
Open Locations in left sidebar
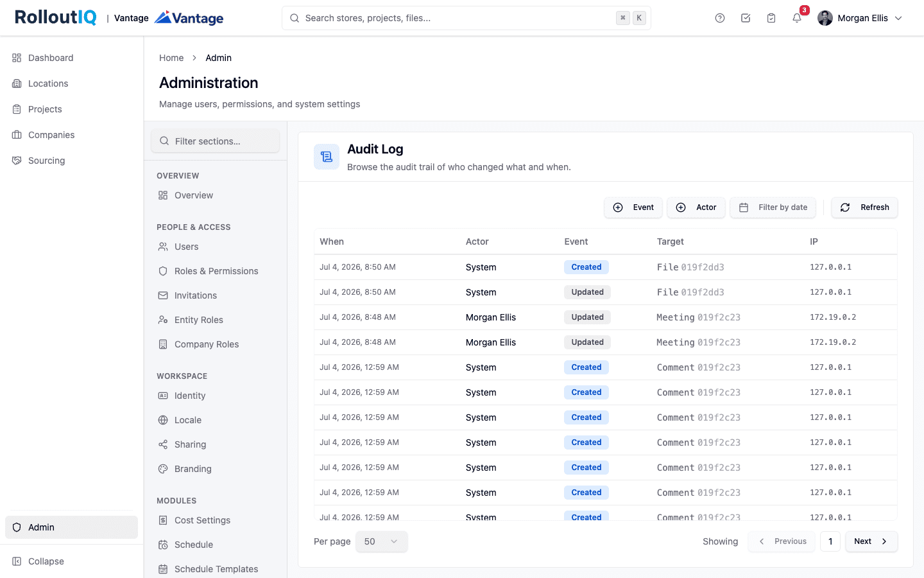click(71, 83)
